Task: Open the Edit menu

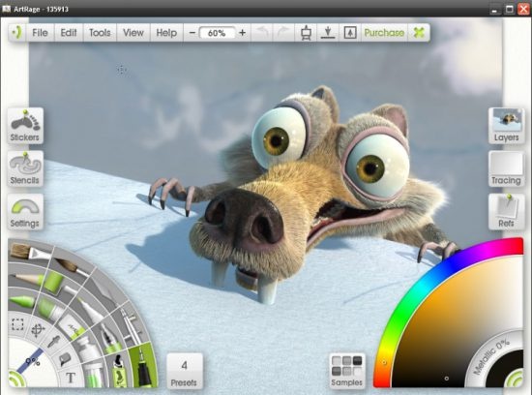Action: [69, 33]
